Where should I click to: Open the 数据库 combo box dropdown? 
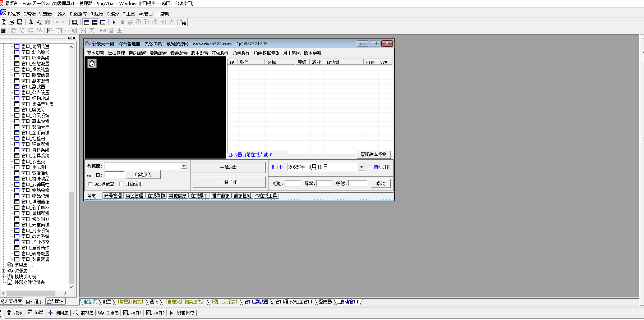point(184,166)
